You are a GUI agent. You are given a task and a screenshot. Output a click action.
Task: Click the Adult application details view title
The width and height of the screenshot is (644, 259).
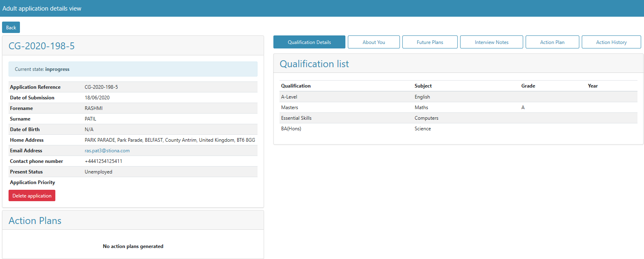(42, 9)
